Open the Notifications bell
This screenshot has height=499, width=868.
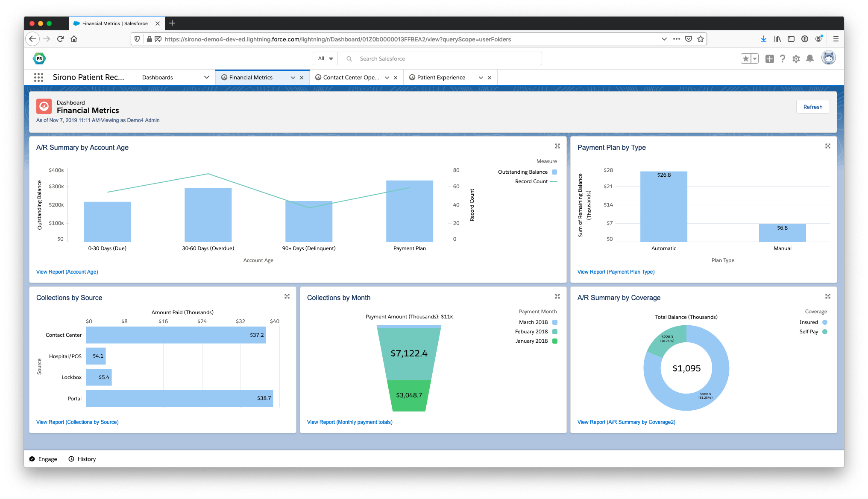[x=810, y=59]
